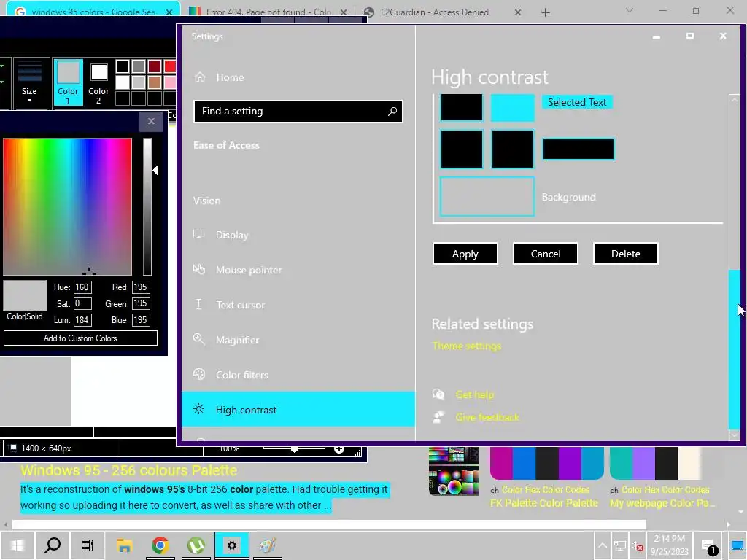The image size is (747, 560).
Task: Open My webpage Color Palette result
Action: (x=662, y=503)
